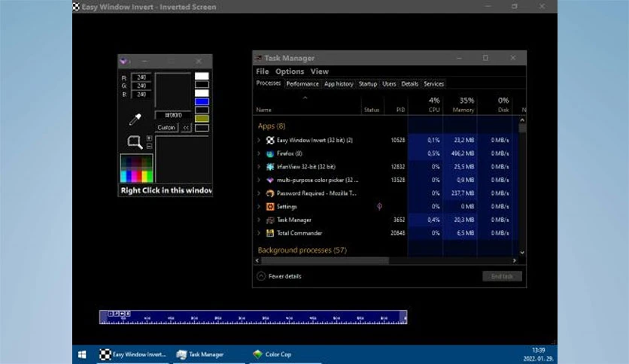The width and height of the screenshot is (629, 364).
Task: Click the B value field in Color Cop
Action: click(141, 94)
